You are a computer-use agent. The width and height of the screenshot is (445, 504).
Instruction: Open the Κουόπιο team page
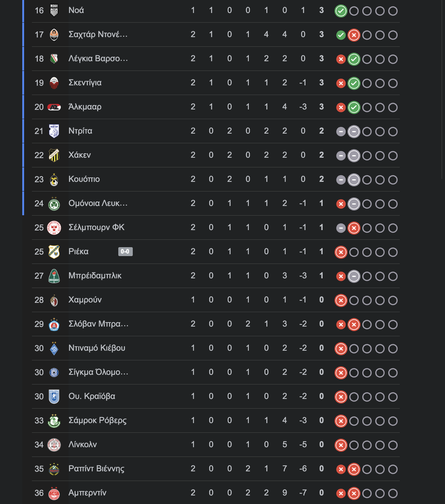(84, 179)
